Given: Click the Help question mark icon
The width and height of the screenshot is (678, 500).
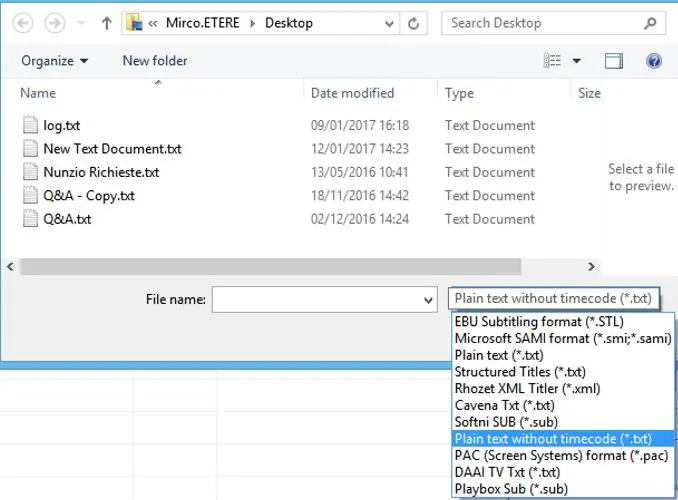Looking at the screenshot, I should click(x=654, y=61).
